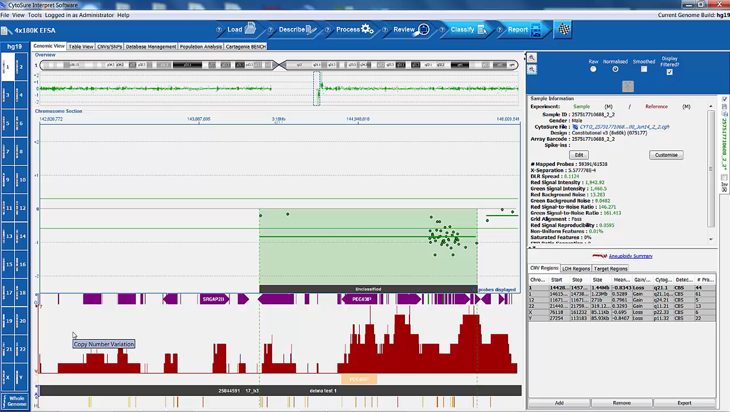Select chromosome Y in the sidebar
This screenshot has height=412, width=730.
point(21,378)
